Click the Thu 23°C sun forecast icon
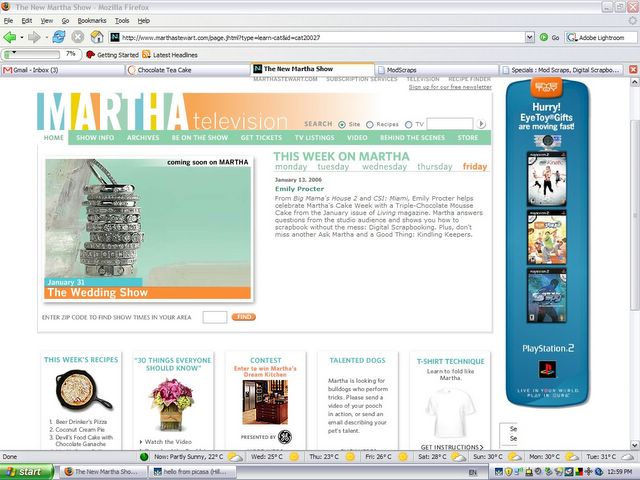The height and width of the screenshot is (480, 640). [x=350, y=457]
